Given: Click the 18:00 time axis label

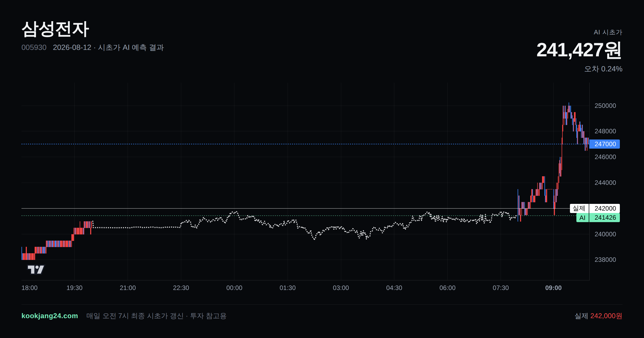Looking at the screenshot, I should (30, 288).
